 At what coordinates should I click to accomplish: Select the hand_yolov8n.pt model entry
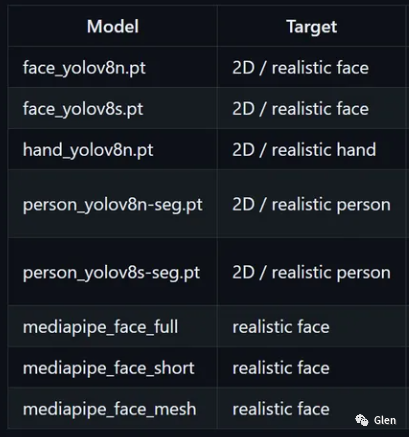(88, 150)
